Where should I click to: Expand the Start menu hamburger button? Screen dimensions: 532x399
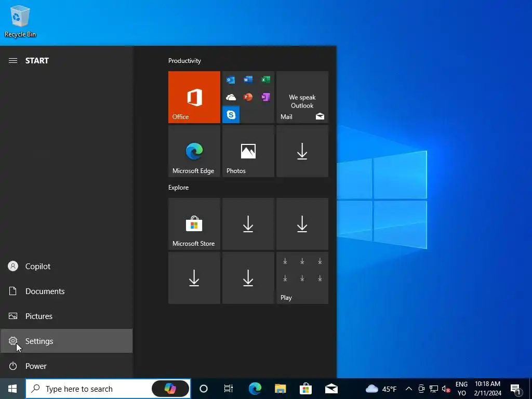click(13, 61)
